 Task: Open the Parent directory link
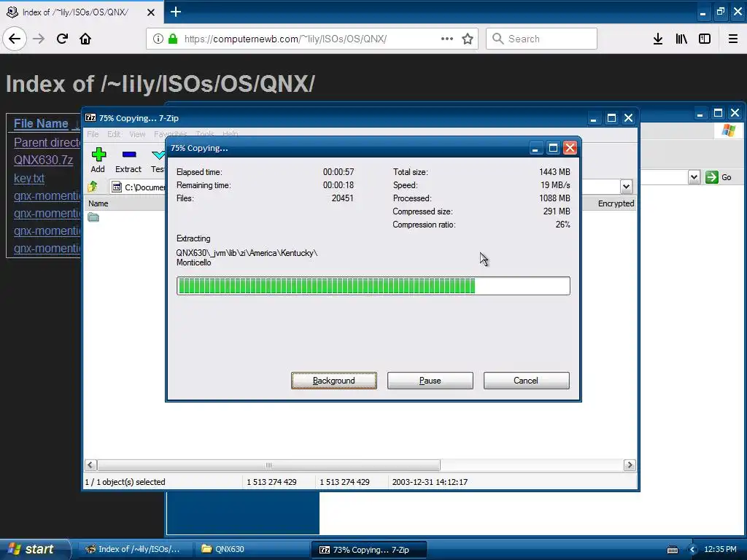click(47, 142)
